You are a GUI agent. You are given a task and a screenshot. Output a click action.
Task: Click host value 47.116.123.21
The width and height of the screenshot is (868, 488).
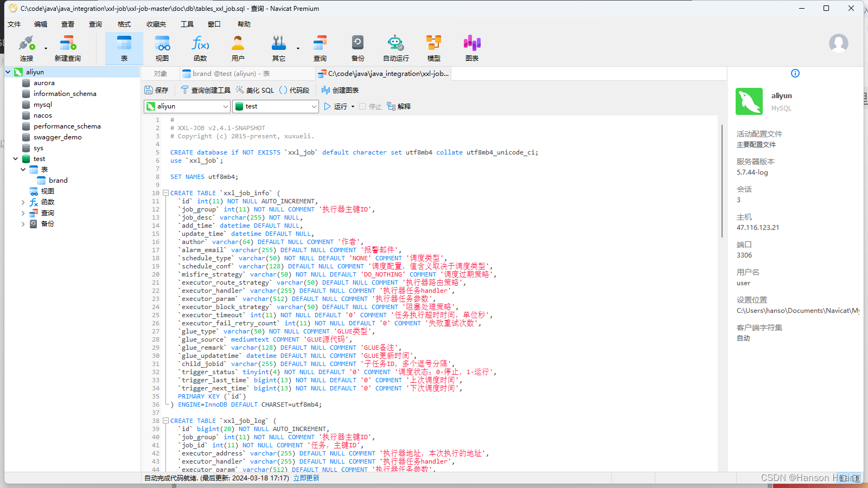tap(758, 228)
